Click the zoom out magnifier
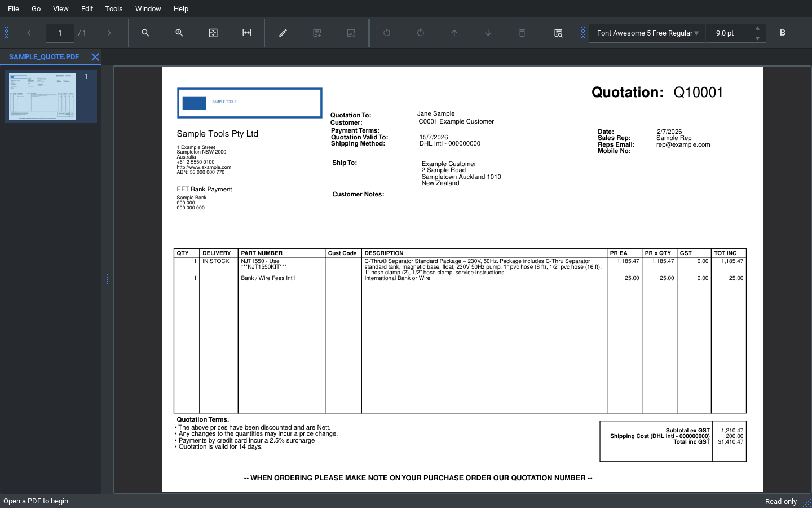Viewport: 812px width, 508px height. pos(145,33)
